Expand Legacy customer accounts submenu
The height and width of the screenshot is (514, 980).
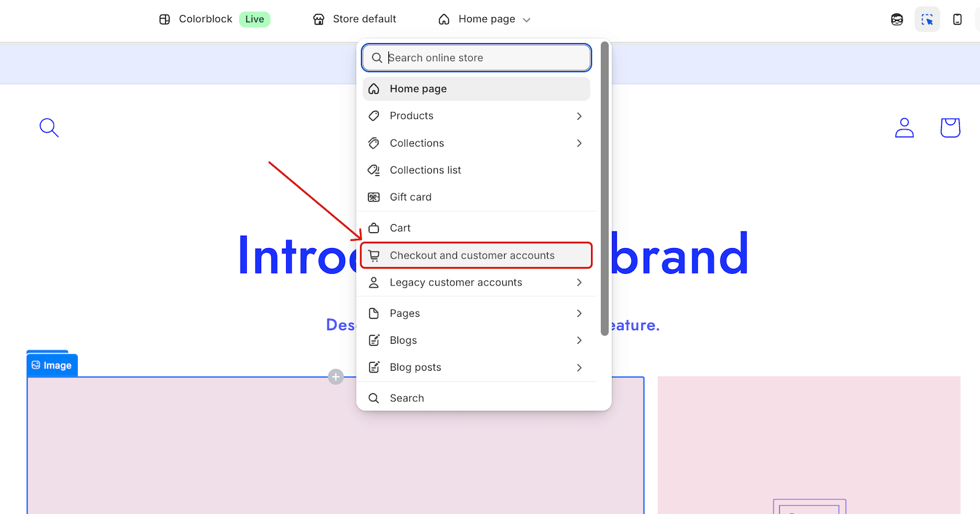click(x=579, y=282)
